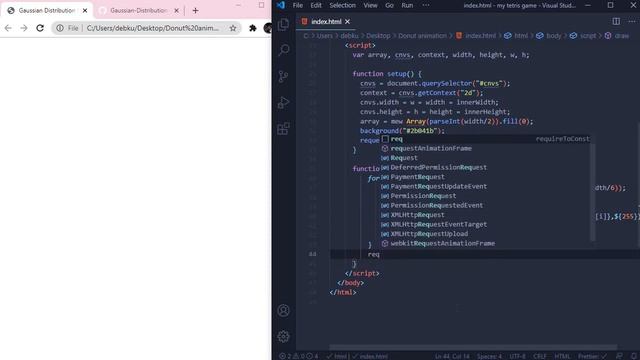Open editor More Actions ellipsis
Image resolution: width=640 pixels, height=360 pixels.
(x=632, y=21)
